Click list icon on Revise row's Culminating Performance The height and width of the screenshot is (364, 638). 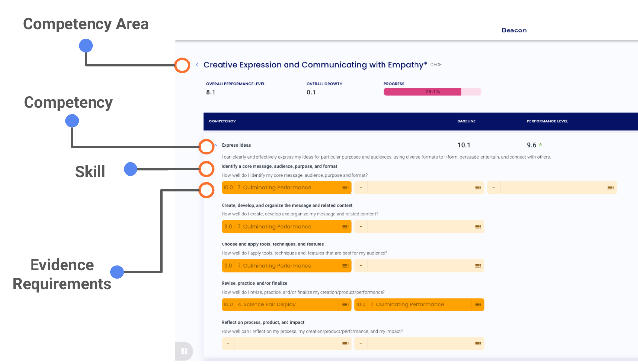tap(478, 305)
